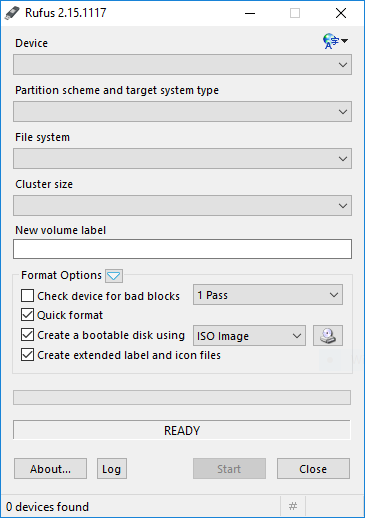365x518 pixels.
Task: Uncheck the Quick format checkbox
Action: coord(27,315)
